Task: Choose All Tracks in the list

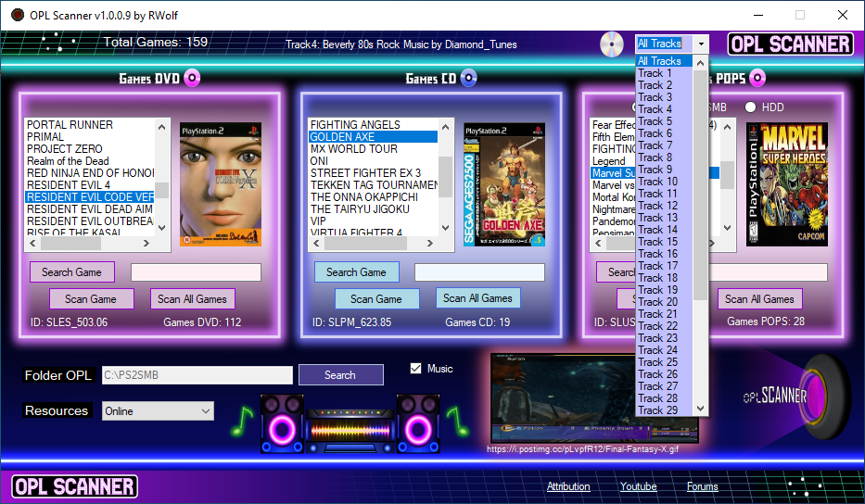Action: 664,60
